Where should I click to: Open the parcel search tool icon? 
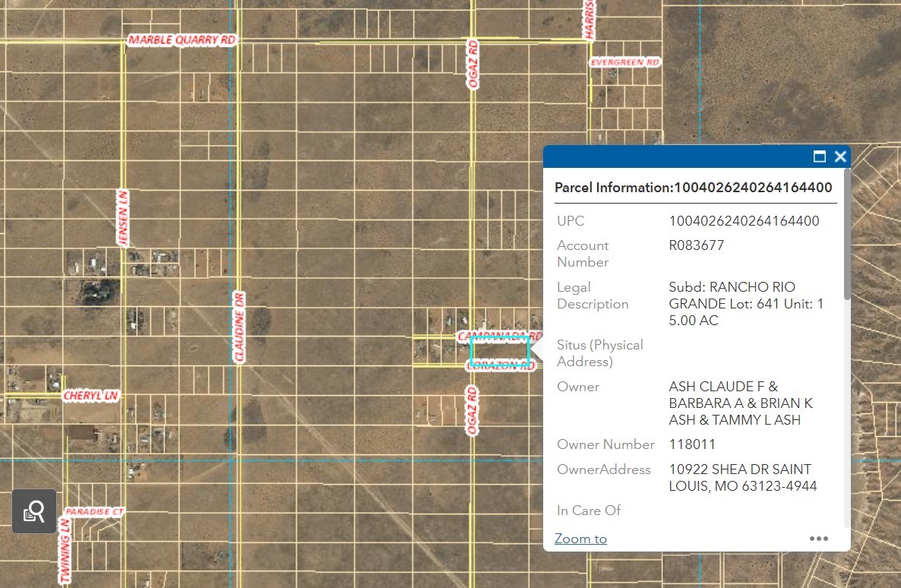click(34, 511)
